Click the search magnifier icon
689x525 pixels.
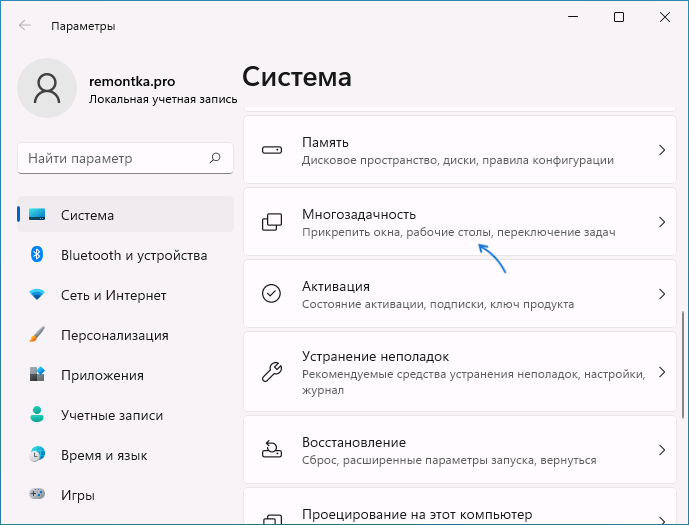tap(215, 158)
